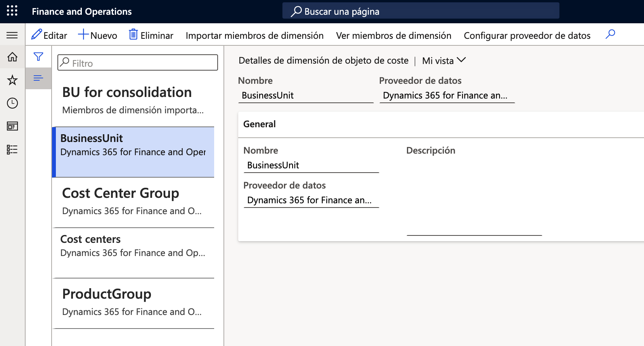The width and height of the screenshot is (644, 346).
Task: Click the search icon in action bar
Action: [610, 35]
